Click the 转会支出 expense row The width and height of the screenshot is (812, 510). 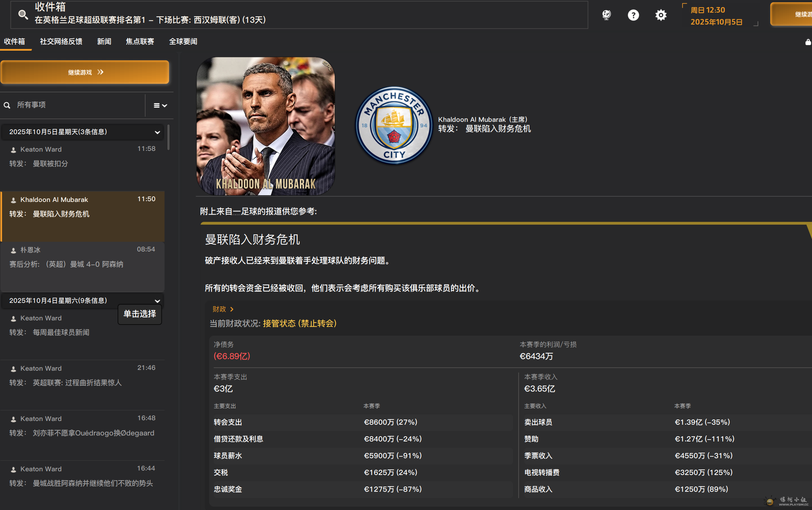[363, 422]
